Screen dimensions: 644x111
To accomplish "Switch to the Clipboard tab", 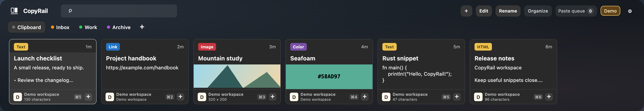I will point(27,27).
